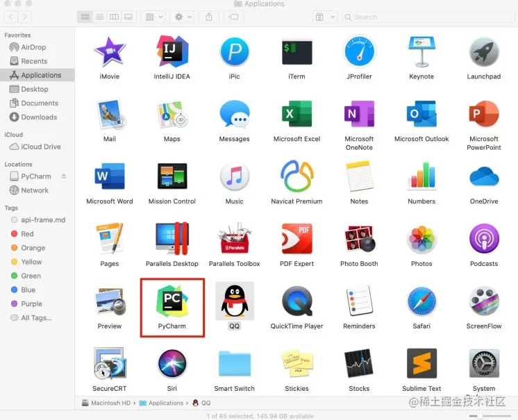Pick the Maps application icon
This screenshot has height=420, width=518.
coord(172,115)
